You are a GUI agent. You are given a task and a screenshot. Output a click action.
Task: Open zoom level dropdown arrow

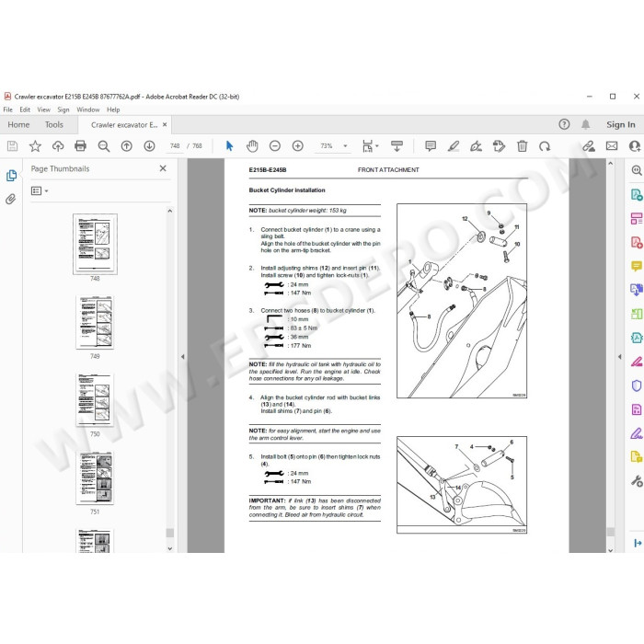pyautogui.click(x=345, y=145)
